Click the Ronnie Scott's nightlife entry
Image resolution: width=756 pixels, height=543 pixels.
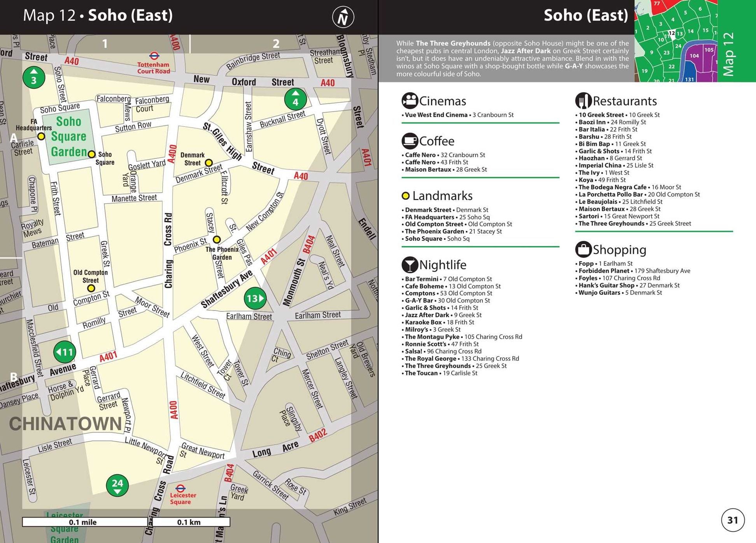(x=440, y=344)
